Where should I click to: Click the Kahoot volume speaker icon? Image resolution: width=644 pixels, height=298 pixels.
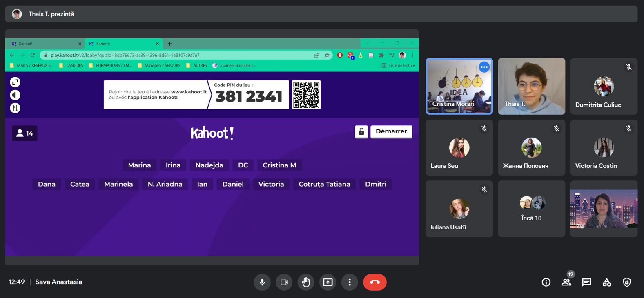click(x=15, y=95)
